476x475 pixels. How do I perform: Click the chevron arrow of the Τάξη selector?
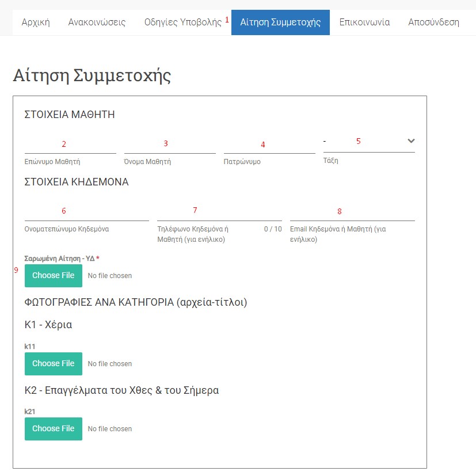(410, 141)
